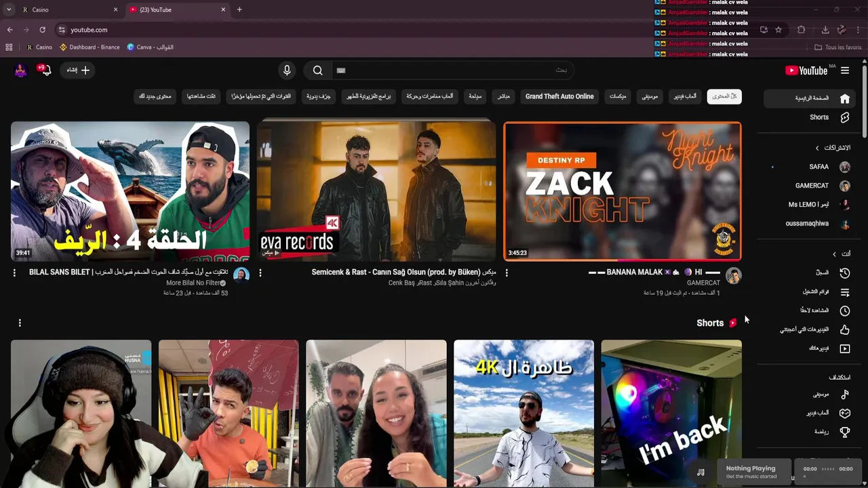
Task: Open the YouTube hamburger guide menu
Action: point(845,70)
